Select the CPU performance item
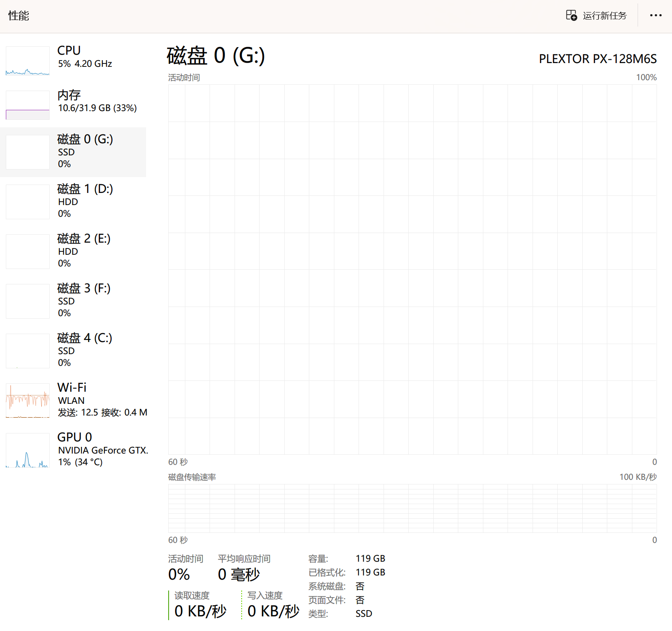The width and height of the screenshot is (672, 631). point(73,61)
